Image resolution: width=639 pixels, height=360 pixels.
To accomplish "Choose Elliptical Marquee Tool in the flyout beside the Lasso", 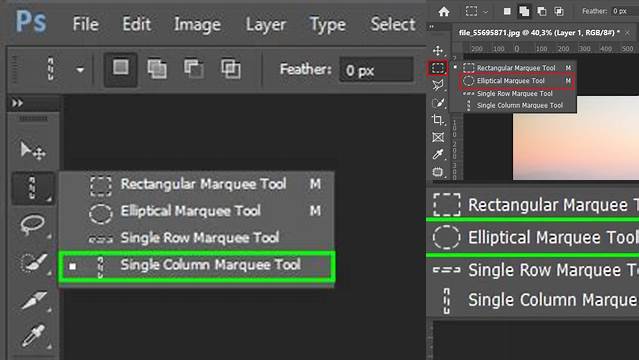I will 197,211.
